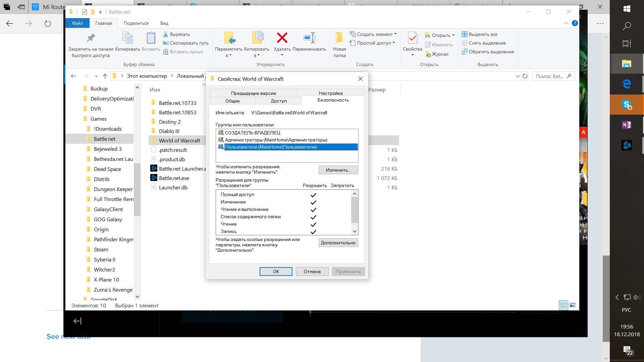The height and width of the screenshot is (362, 644).
Task: Expand the Настройка tab options
Action: 331,93
